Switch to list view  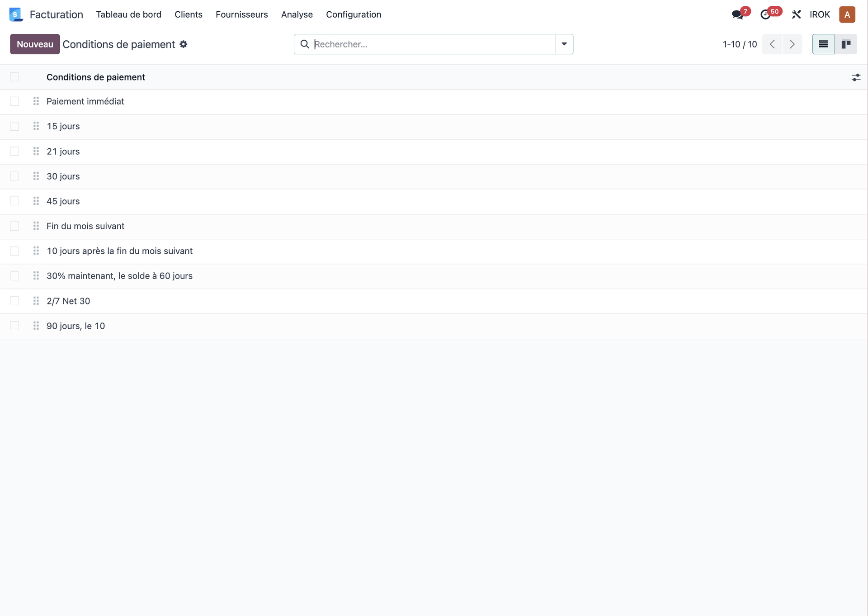(823, 44)
